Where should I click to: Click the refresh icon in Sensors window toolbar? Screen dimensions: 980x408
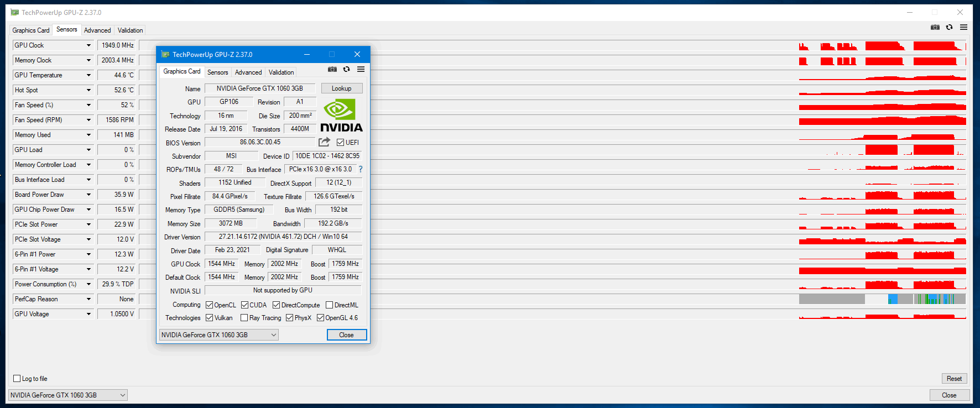click(x=950, y=27)
